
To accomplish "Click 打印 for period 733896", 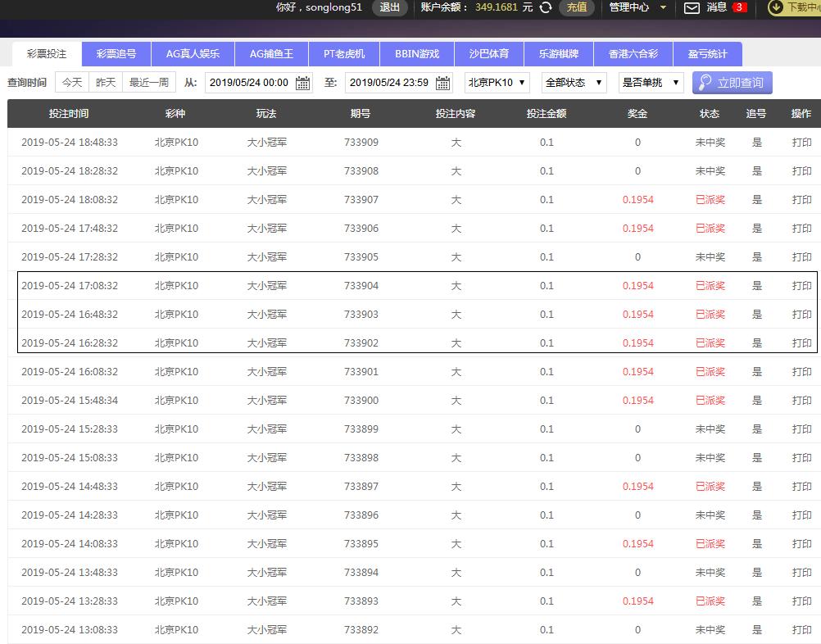I will (x=801, y=515).
